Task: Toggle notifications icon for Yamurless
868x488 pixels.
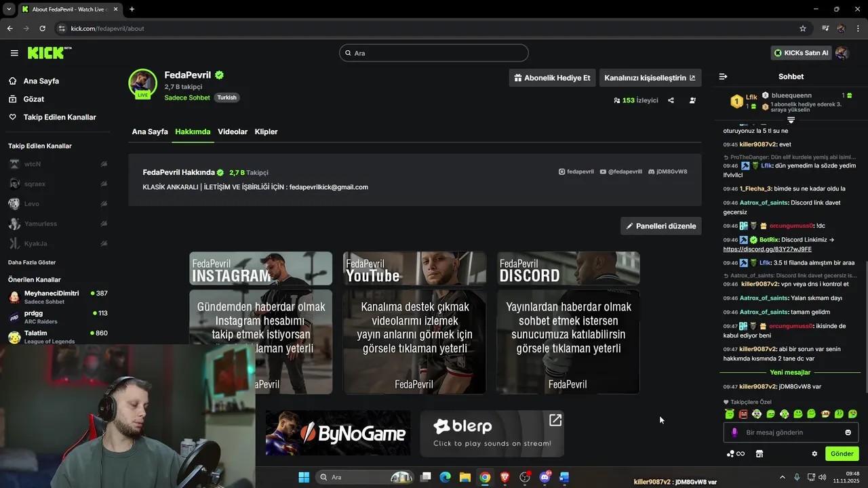Action: (x=104, y=224)
